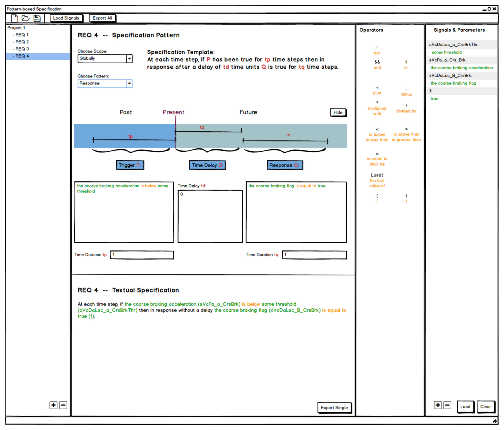Select the cVcDaLsc_a_CrsBrkThr signal row
Screen dimensions: 504x430
462,44
